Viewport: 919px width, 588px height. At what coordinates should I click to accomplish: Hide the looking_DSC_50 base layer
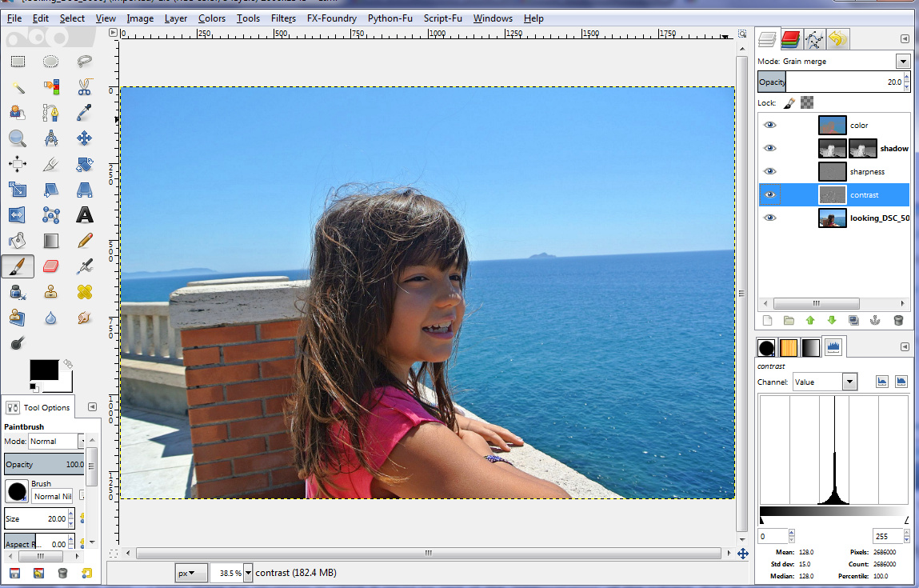(x=769, y=218)
